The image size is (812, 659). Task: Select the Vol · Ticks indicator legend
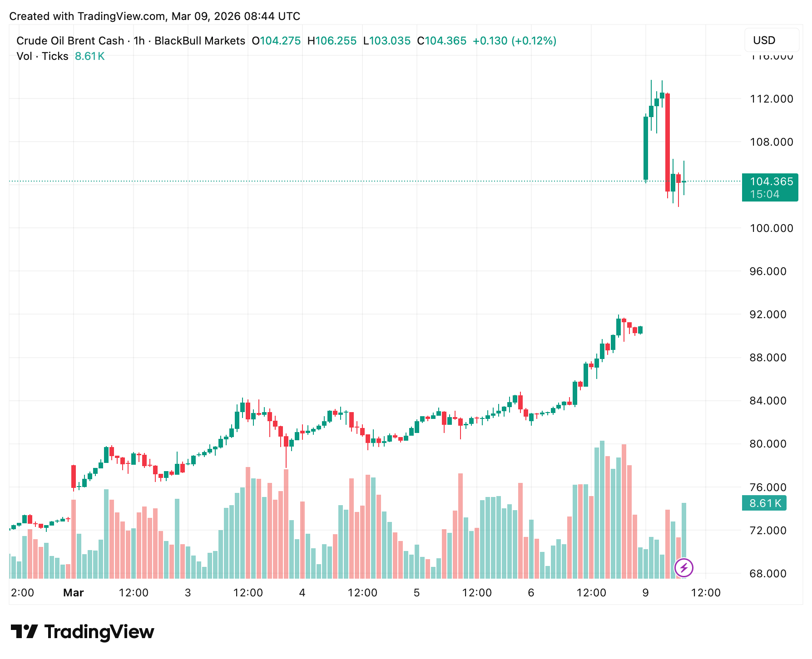(x=42, y=56)
